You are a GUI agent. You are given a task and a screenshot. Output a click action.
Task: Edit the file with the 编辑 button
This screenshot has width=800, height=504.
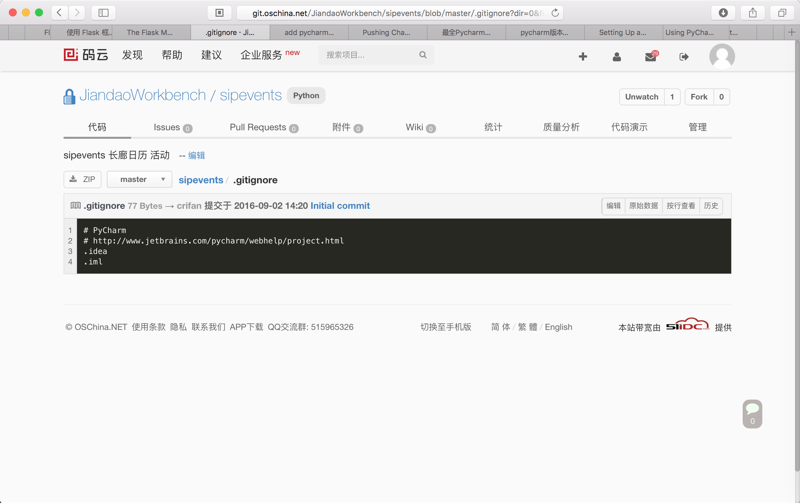click(x=613, y=206)
